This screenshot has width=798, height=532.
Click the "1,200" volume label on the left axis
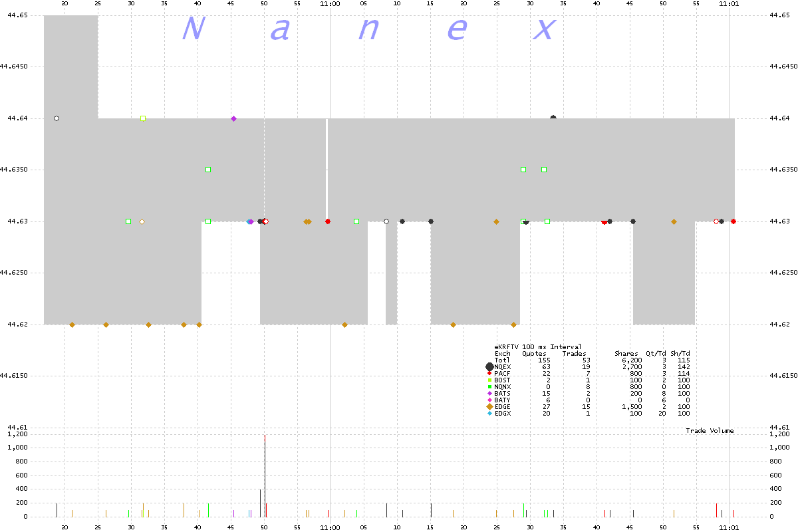tap(18, 434)
